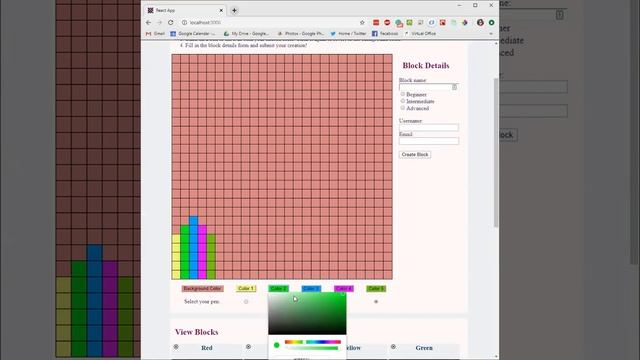Click the first red extension icon
The image size is (640, 360).
point(376,22)
